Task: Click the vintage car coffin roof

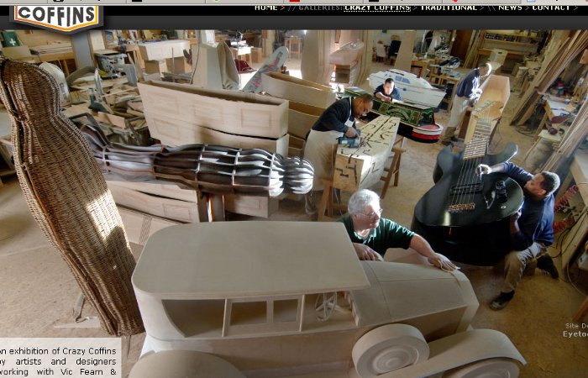Action: click(x=249, y=257)
